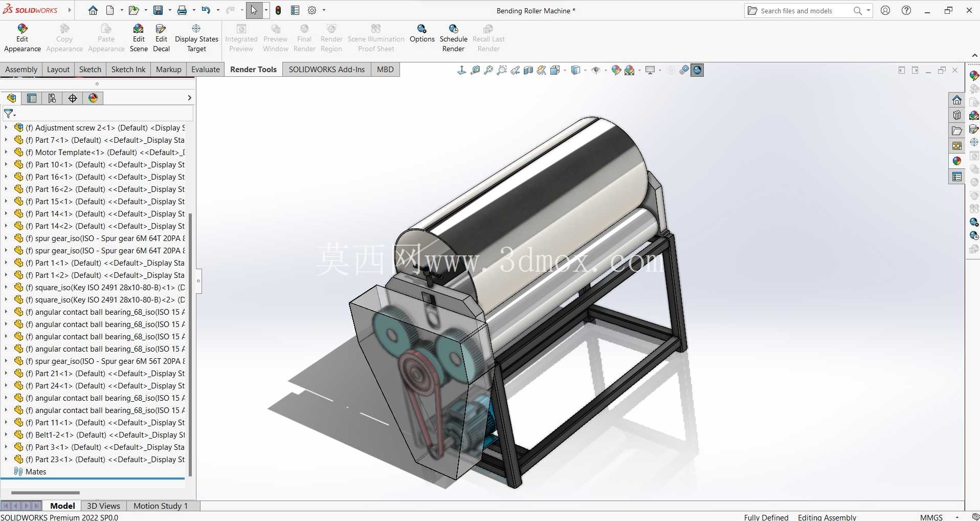Screen dimensions: 980x521
Task: Open SOLIDWORKS Resources home tab in task pane
Action: [x=957, y=100]
